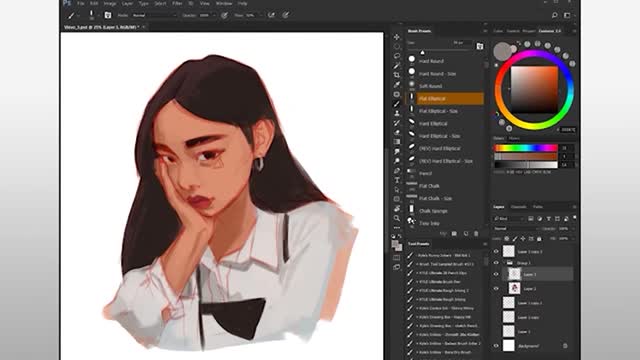Screen dimensions: 640x360
Task: Switch to the Channels tab
Action: [518, 207]
